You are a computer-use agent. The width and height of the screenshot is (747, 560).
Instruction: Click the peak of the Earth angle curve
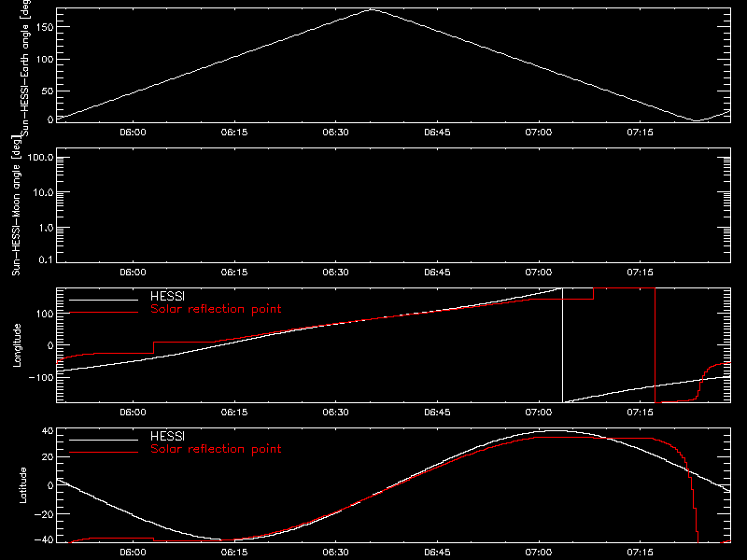pos(372,9)
